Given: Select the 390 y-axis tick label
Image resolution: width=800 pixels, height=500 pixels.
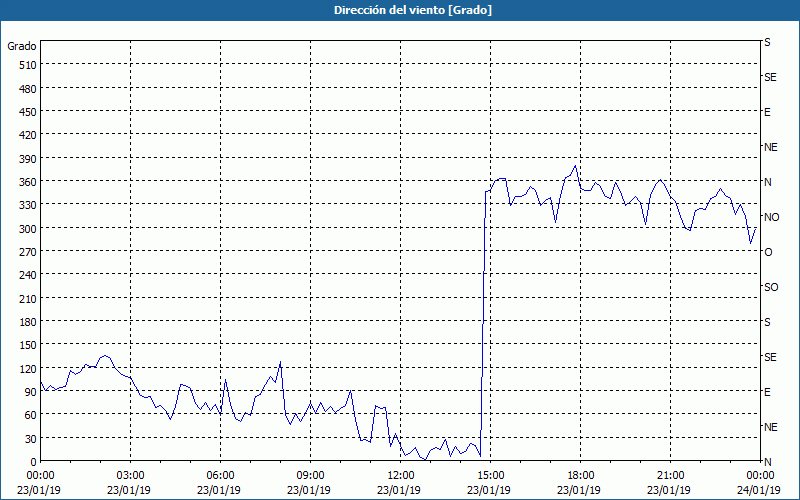Looking at the screenshot, I should click(28, 159).
